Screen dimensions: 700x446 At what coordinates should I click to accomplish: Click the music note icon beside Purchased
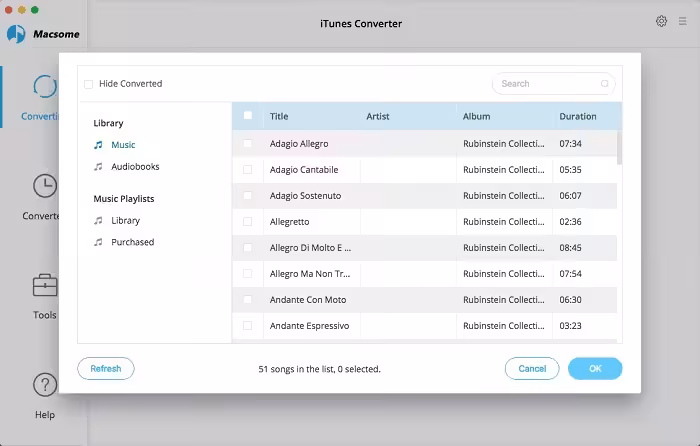pyautogui.click(x=98, y=242)
